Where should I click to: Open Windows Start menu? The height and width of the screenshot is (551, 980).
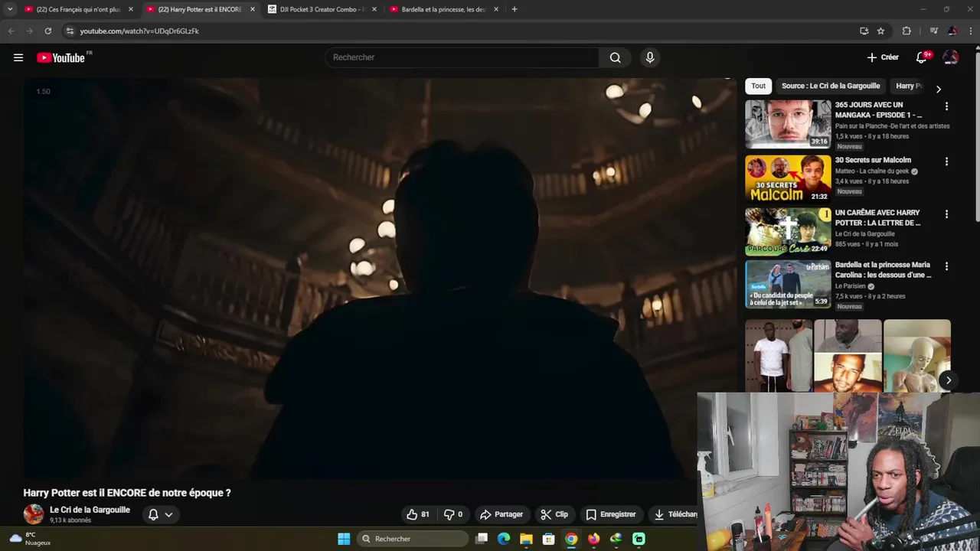coord(344,539)
